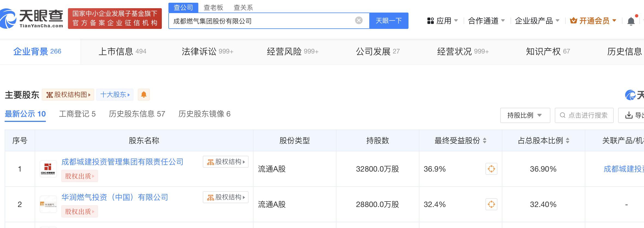Open the TianYanCha logo homepage
This screenshot has width=644, height=228.
32,19
